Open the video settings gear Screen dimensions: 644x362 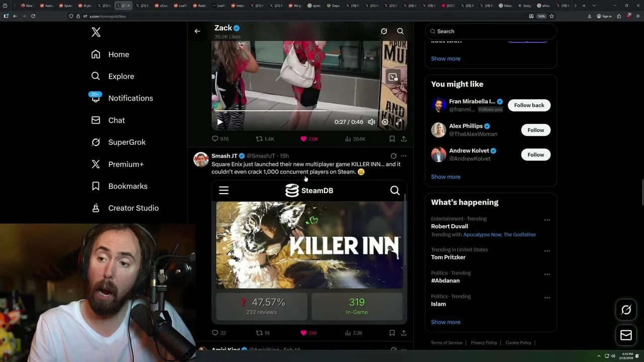(385, 122)
